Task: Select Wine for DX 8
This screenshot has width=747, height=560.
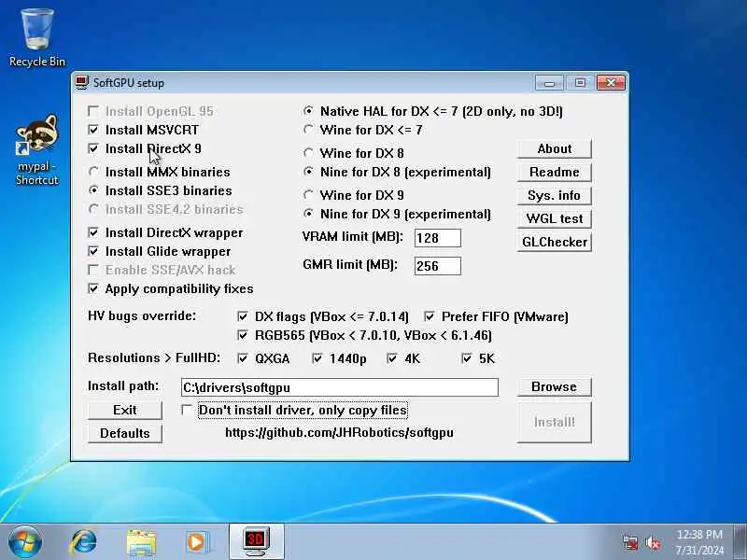Action: 309,153
